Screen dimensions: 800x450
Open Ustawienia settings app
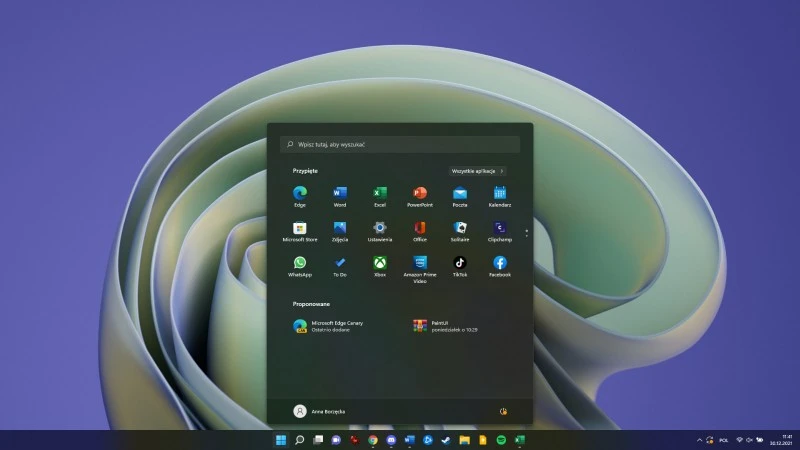[380, 231]
